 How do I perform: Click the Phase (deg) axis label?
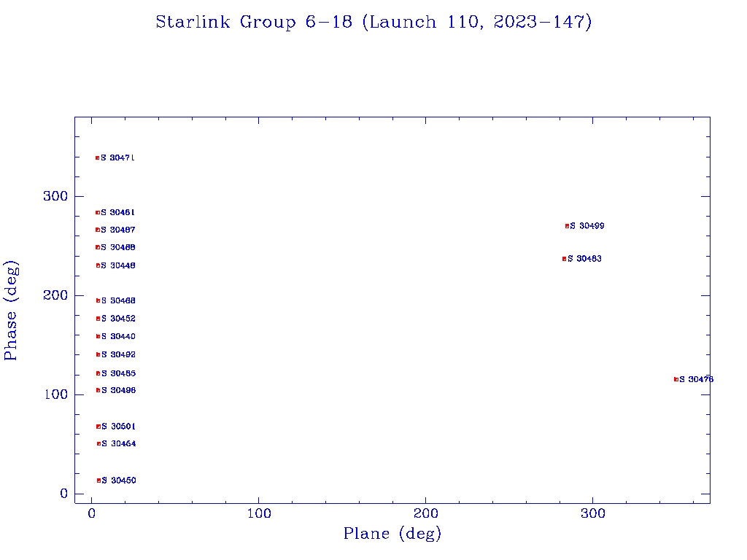click(10, 311)
